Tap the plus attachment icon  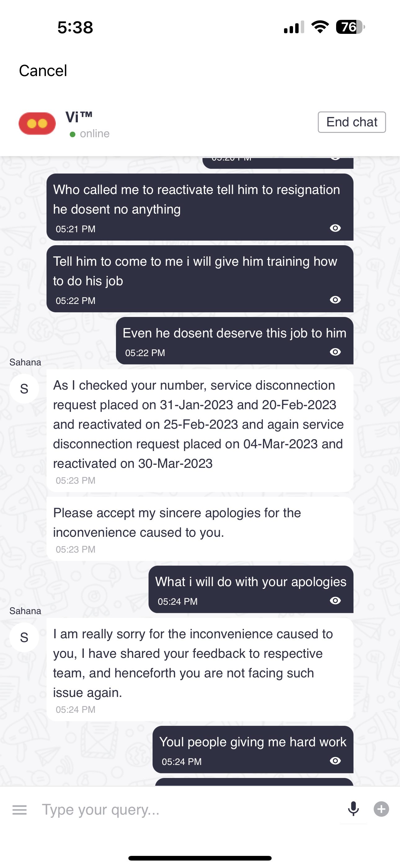(x=381, y=809)
